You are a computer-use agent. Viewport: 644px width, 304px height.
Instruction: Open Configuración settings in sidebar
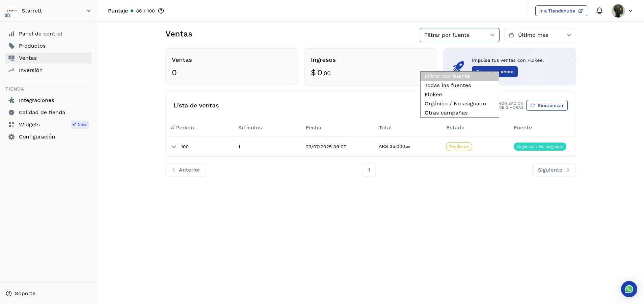[37, 137]
